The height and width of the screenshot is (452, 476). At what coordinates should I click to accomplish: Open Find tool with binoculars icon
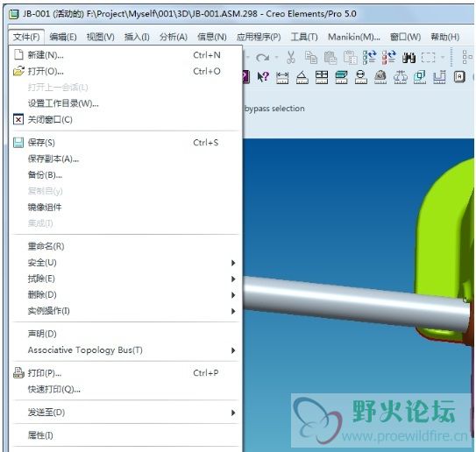tap(409, 57)
